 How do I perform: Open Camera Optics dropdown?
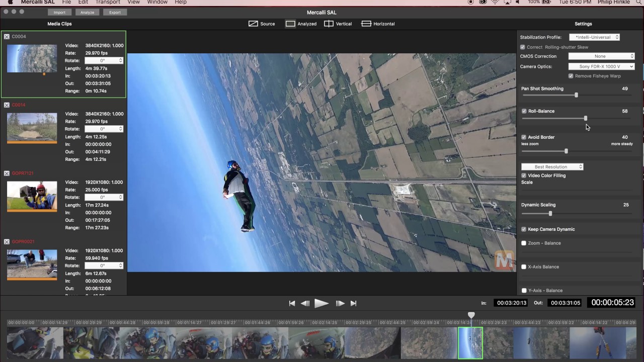[x=601, y=66]
